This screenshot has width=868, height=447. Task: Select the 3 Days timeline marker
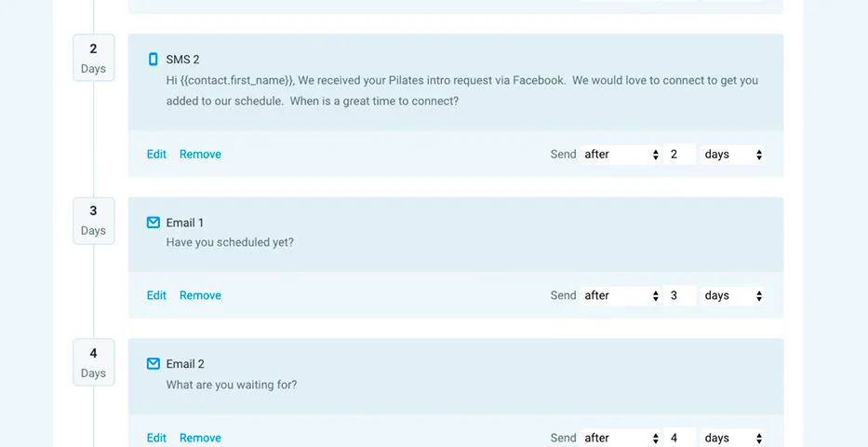point(93,221)
